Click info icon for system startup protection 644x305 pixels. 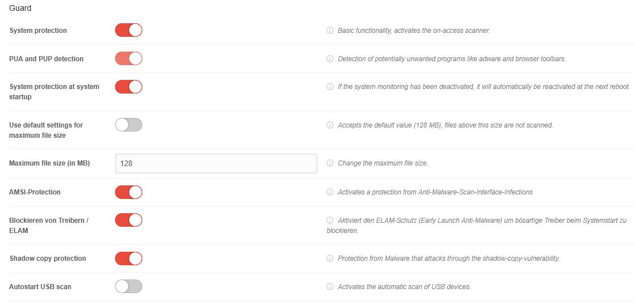coord(330,87)
